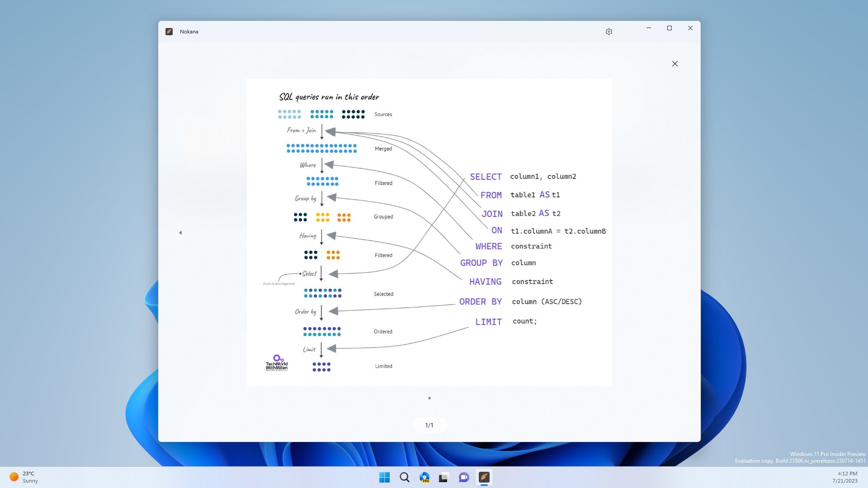Close the image viewer overlay
This screenshot has height=488, width=868.
(675, 64)
